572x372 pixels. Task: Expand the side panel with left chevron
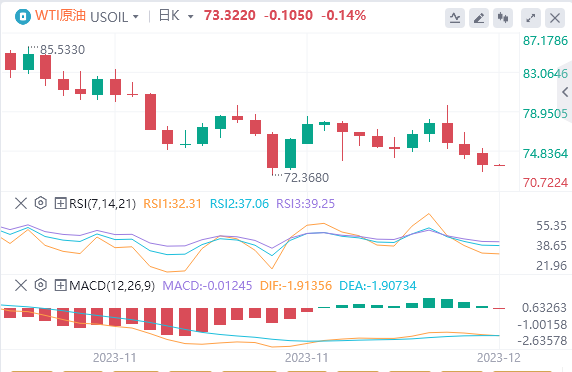tap(565, 92)
